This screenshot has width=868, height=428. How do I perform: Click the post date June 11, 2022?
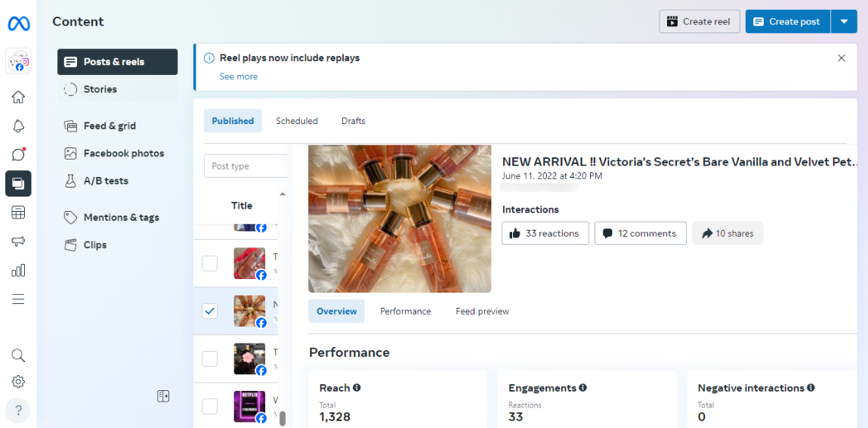coord(552,175)
